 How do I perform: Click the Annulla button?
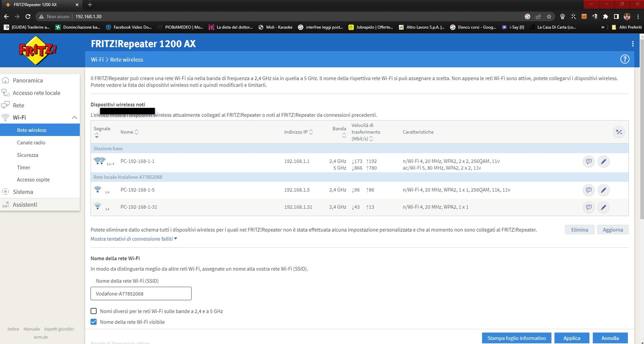[610, 338]
